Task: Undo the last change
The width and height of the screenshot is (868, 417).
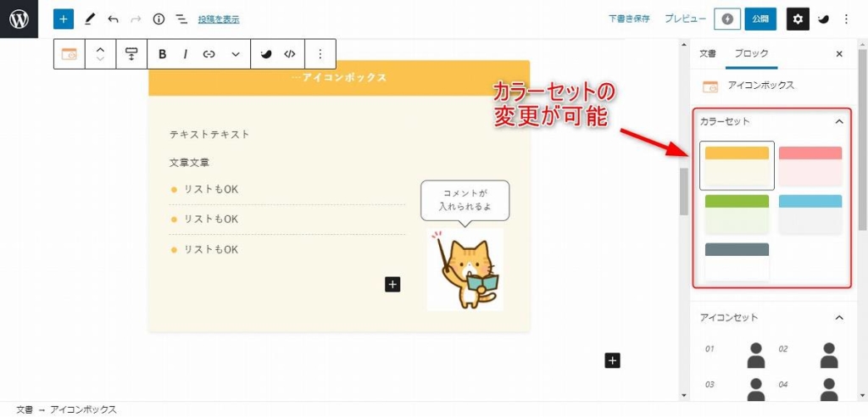Action: [113, 19]
